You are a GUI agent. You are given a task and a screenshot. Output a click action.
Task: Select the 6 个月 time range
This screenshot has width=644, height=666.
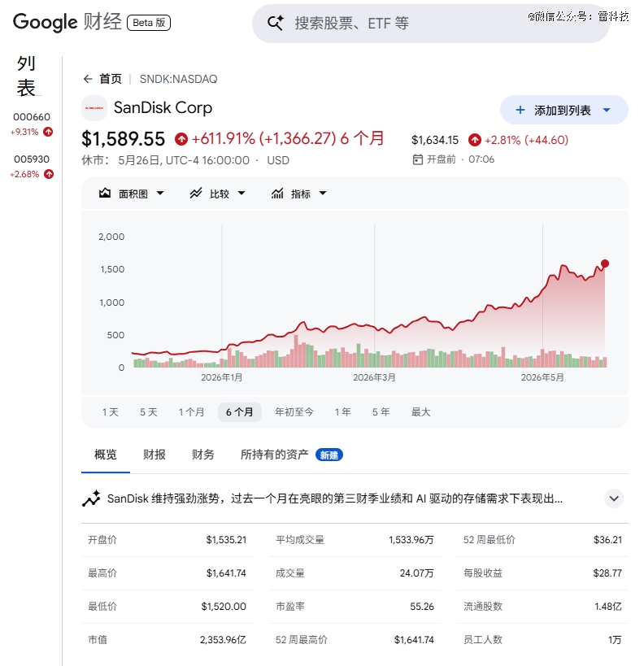(240, 412)
